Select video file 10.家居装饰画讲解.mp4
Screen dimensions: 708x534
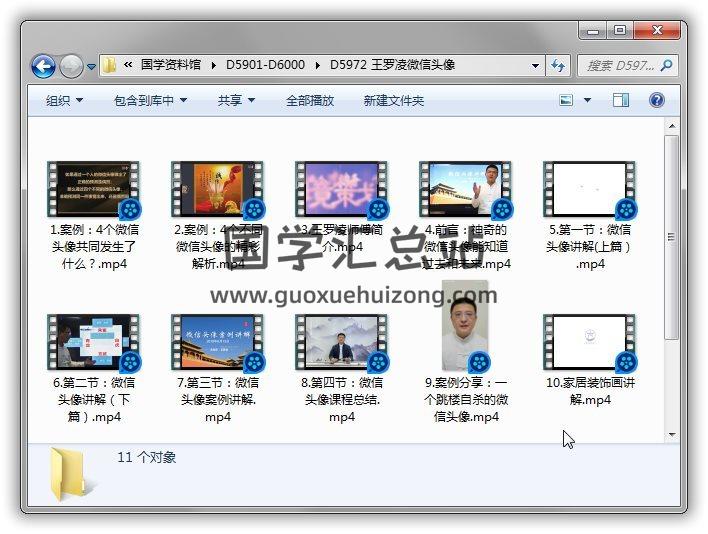(590, 343)
